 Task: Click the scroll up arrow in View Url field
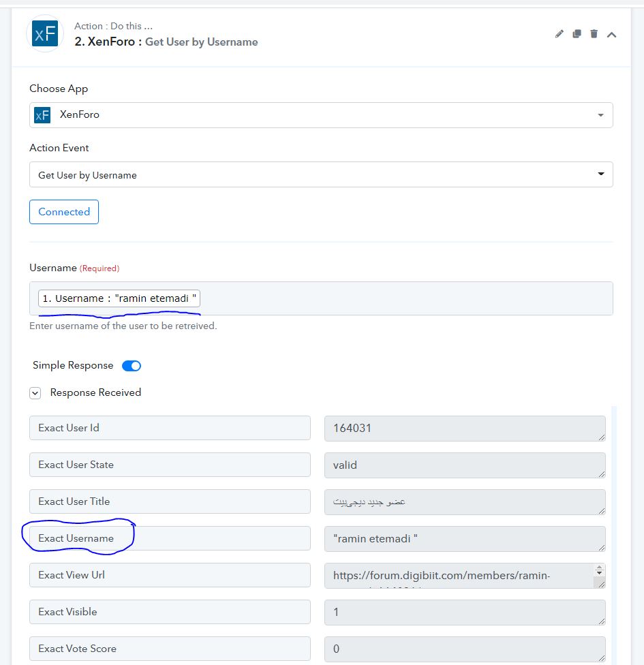[x=599, y=568]
